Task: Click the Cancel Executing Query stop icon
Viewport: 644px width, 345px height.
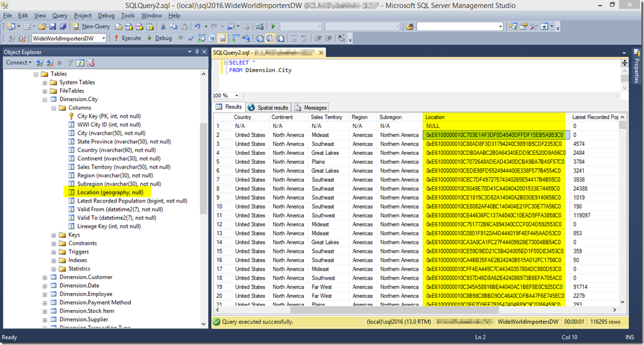Action: [x=180, y=38]
